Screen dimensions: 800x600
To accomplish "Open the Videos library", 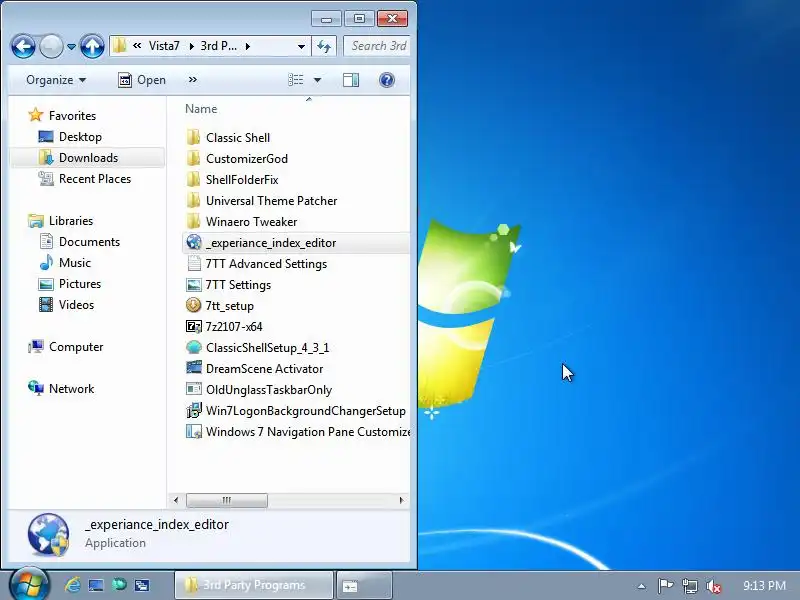I will click(x=76, y=305).
